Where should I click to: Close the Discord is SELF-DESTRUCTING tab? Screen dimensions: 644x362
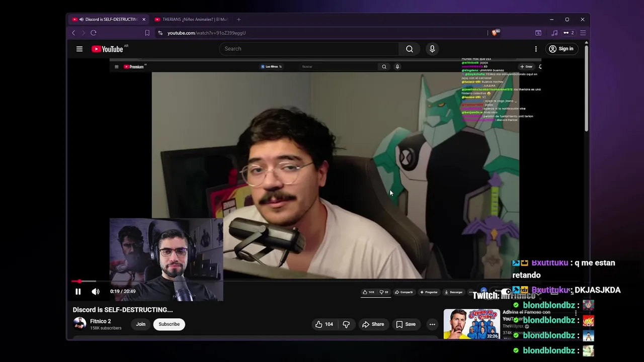(144, 20)
